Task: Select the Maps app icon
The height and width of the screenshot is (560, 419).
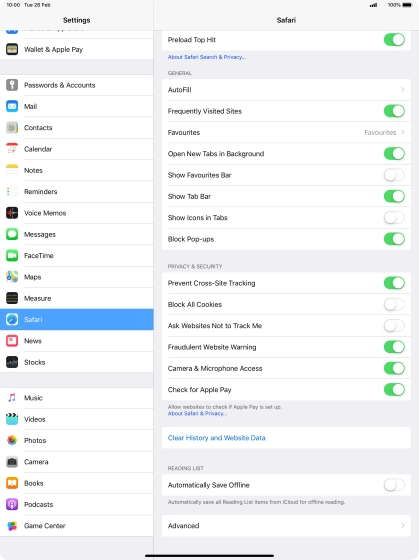Action: (12, 277)
